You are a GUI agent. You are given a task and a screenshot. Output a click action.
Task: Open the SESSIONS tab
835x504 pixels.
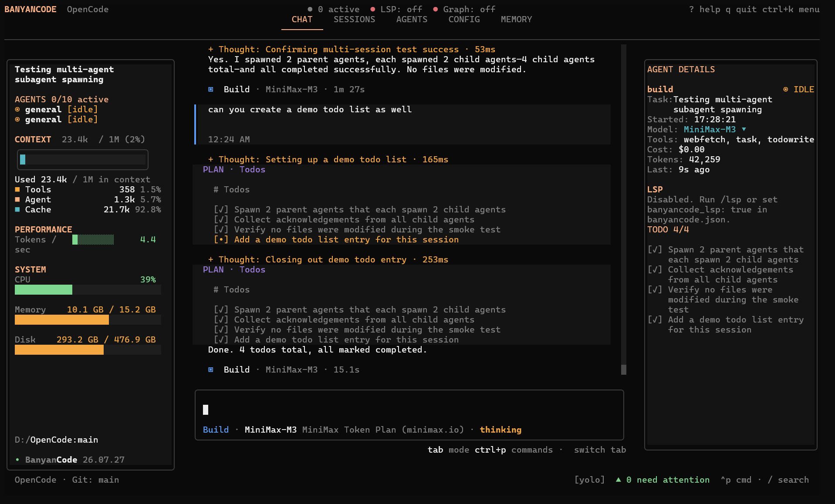tap(354, 20)
